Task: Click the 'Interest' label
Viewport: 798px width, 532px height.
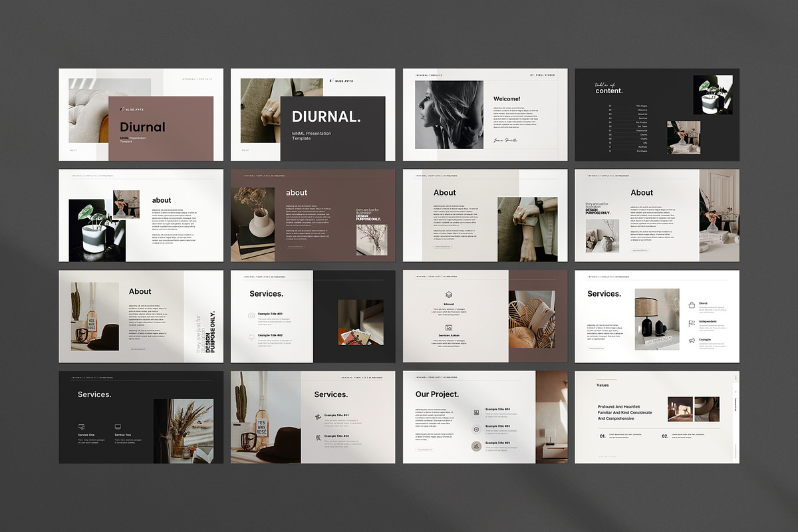Action: pos(449,304)
